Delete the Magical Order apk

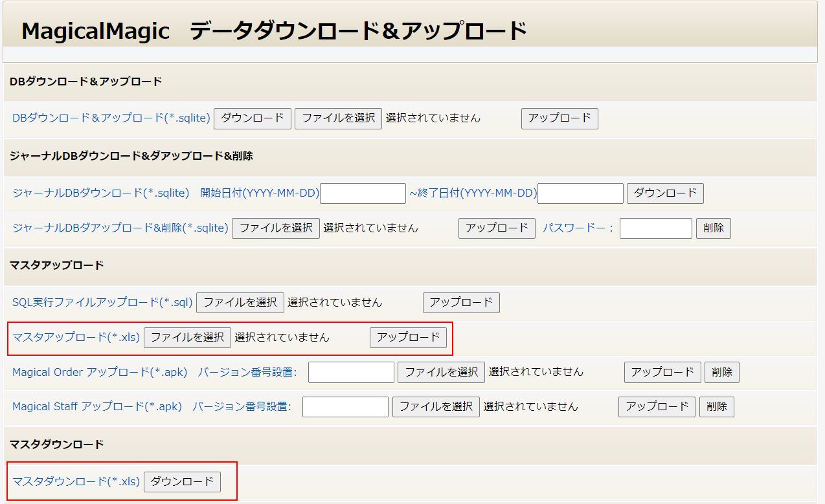[722, 373]
